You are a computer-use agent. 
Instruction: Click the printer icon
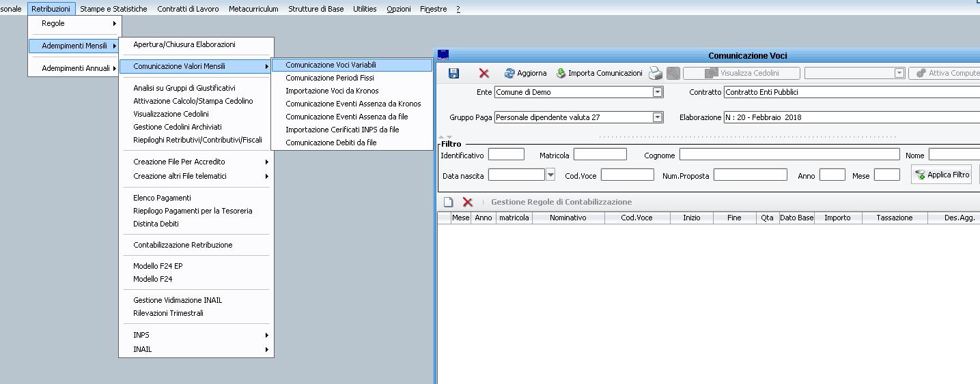point(656,74)
